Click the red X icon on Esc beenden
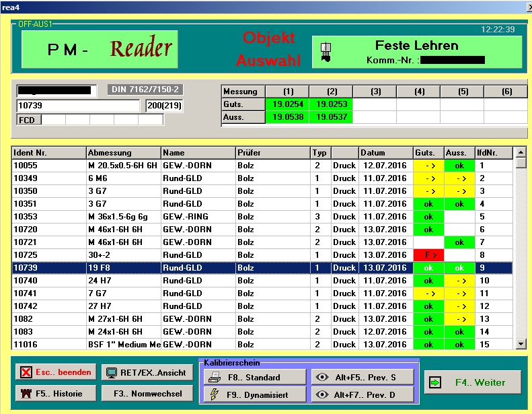532x414 pixels. [x=26, y=373]
